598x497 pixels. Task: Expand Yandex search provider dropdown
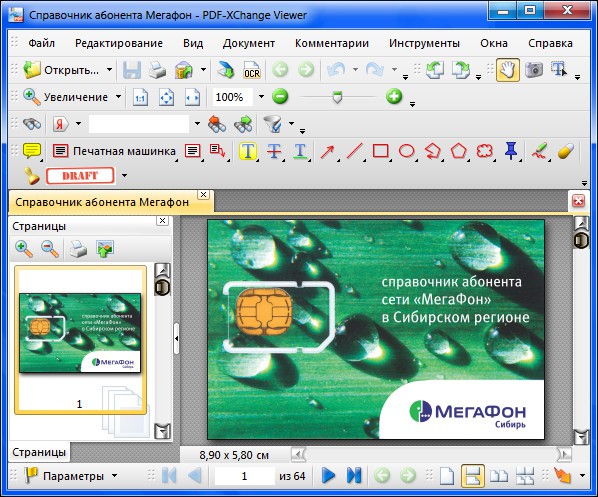[x=78, y=124]
